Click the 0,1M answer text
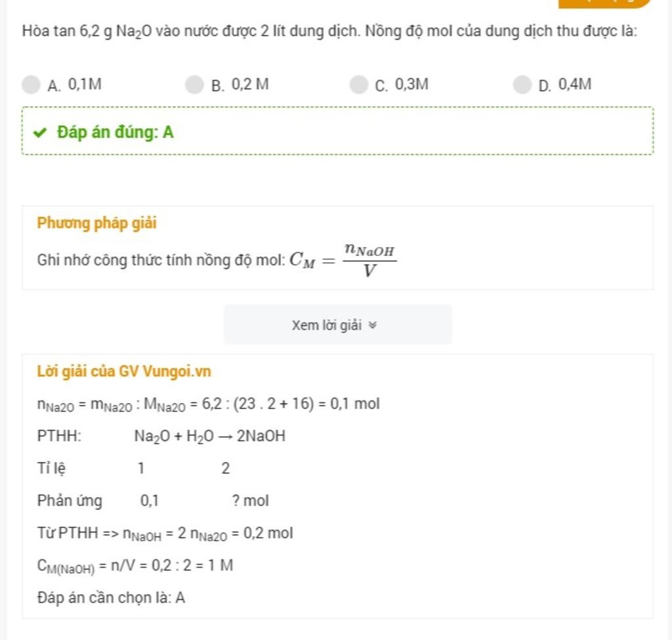 pyautogui.click(x=85, y=85)
